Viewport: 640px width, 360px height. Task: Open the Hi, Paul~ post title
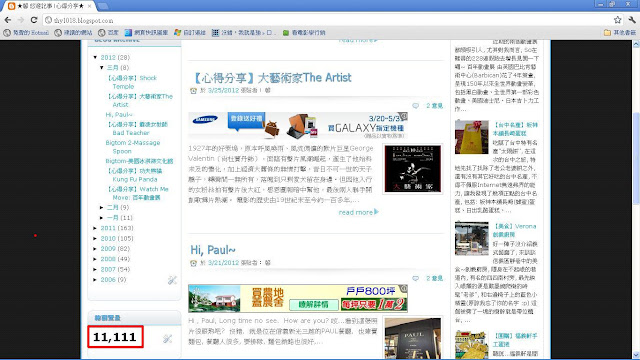213,250
